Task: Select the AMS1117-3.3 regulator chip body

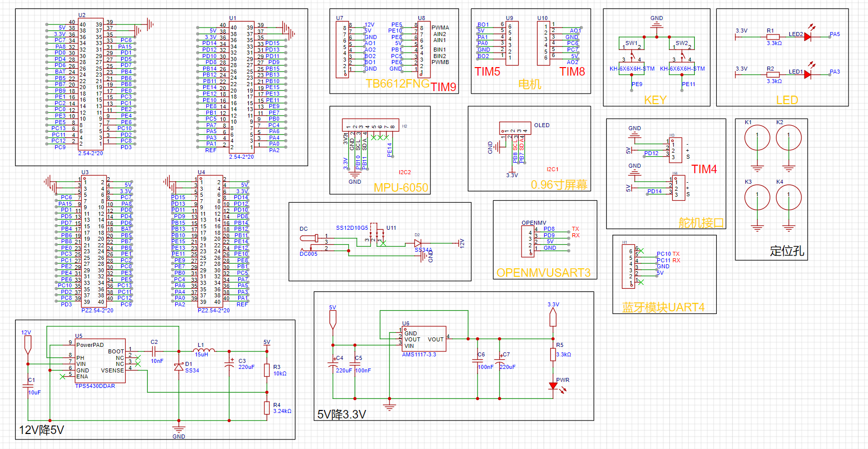Action: [x=425, y=339]
